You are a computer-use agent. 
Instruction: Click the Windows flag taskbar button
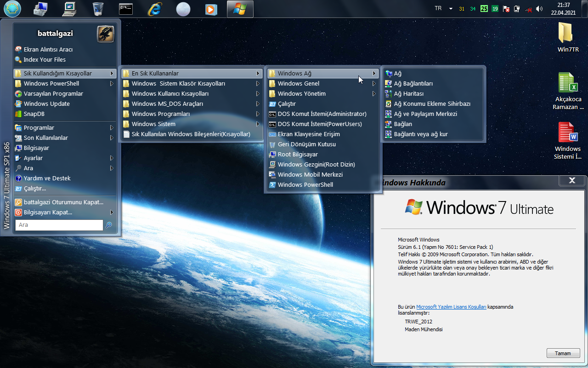240,9
